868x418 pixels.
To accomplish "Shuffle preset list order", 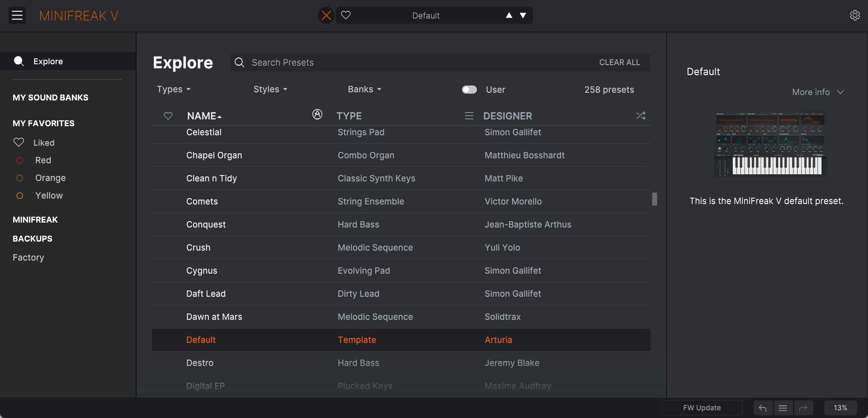I will tap(641, 116).
